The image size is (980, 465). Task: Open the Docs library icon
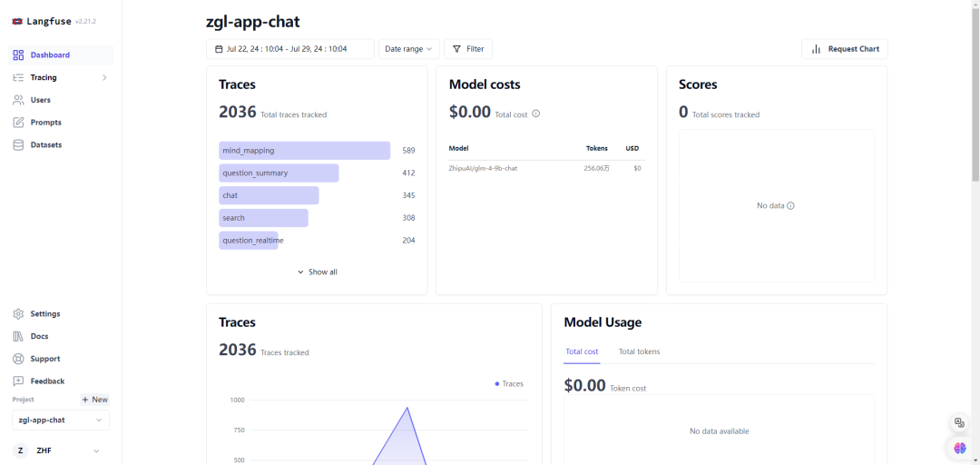(x=18, y=337)
